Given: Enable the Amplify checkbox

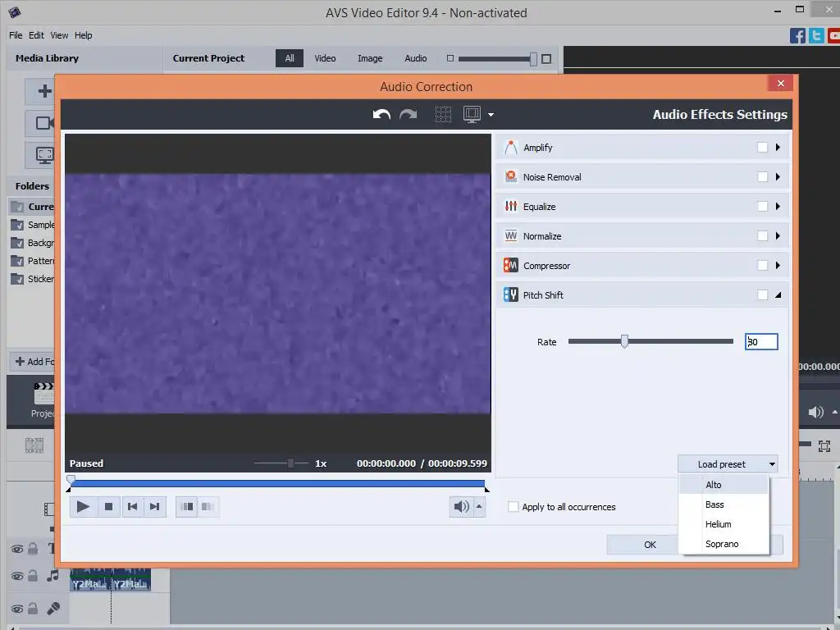Looking at the screenshot, I should 762,148.
